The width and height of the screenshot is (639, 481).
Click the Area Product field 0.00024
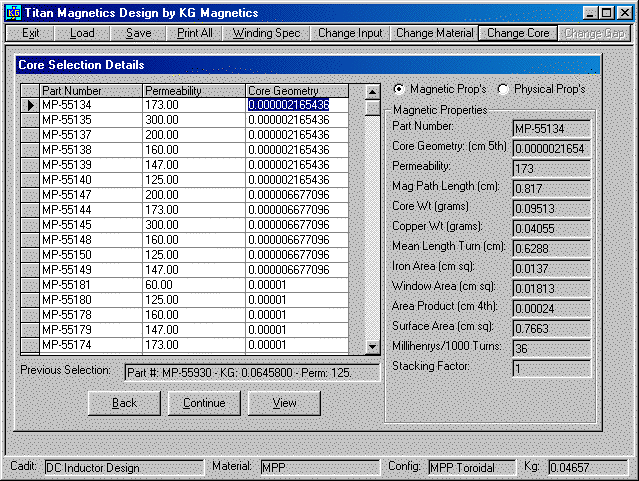(x=552, y=309)
